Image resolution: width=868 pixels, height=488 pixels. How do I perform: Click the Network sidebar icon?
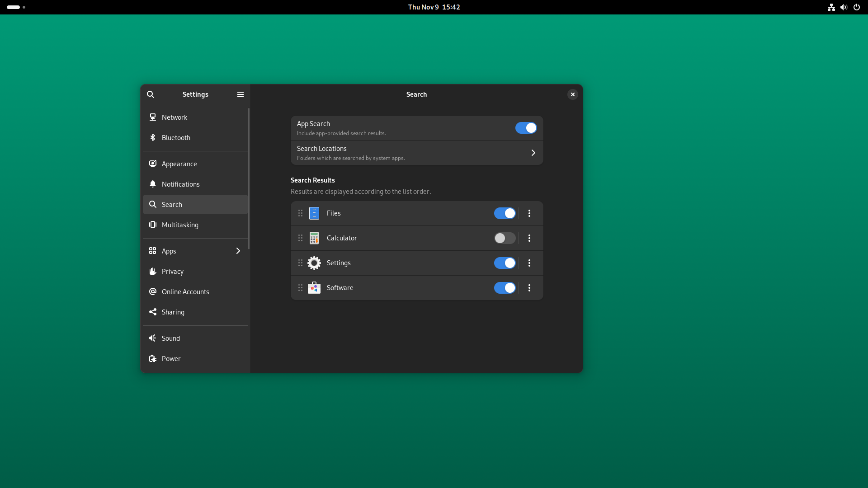point(153,117)
